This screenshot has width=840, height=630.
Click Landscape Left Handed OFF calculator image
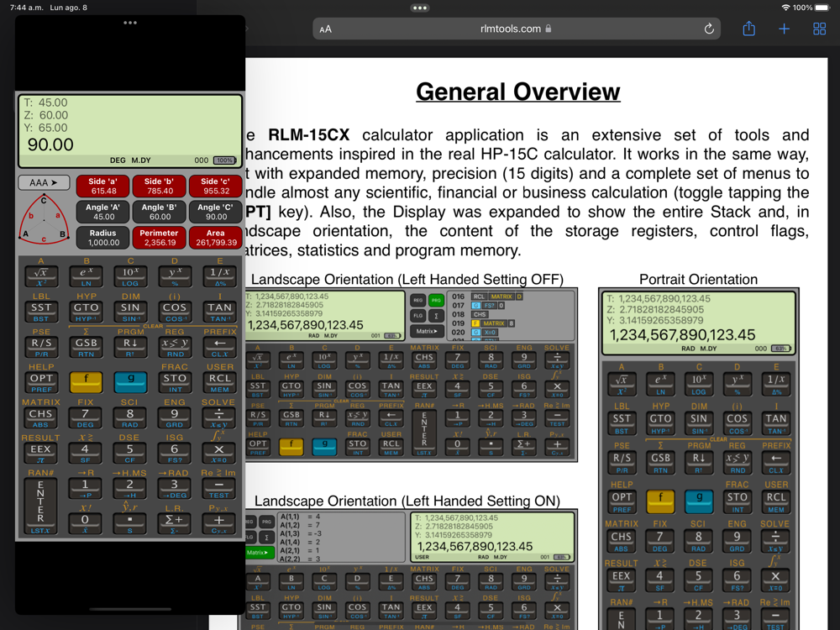pyautogui.click(x=411, y=375)
